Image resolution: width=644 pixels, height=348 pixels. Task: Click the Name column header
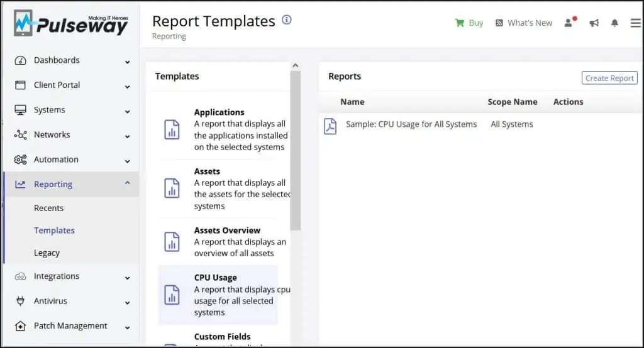pos(352,102)
